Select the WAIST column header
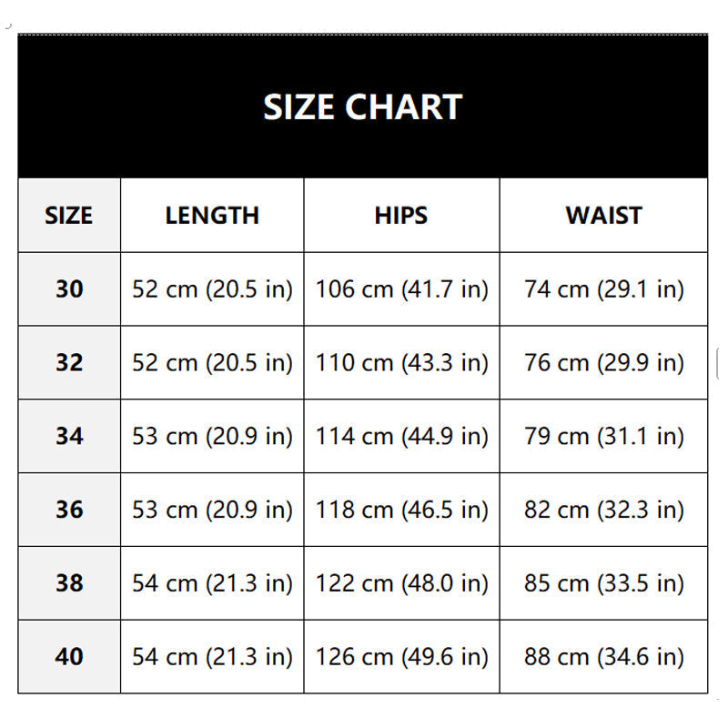 (x=603, y=216)
